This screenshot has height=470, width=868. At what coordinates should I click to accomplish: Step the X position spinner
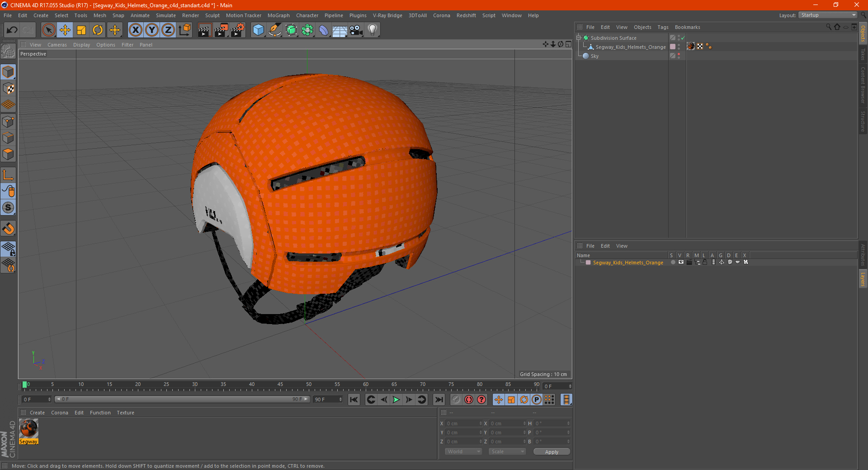pos(481,423)
